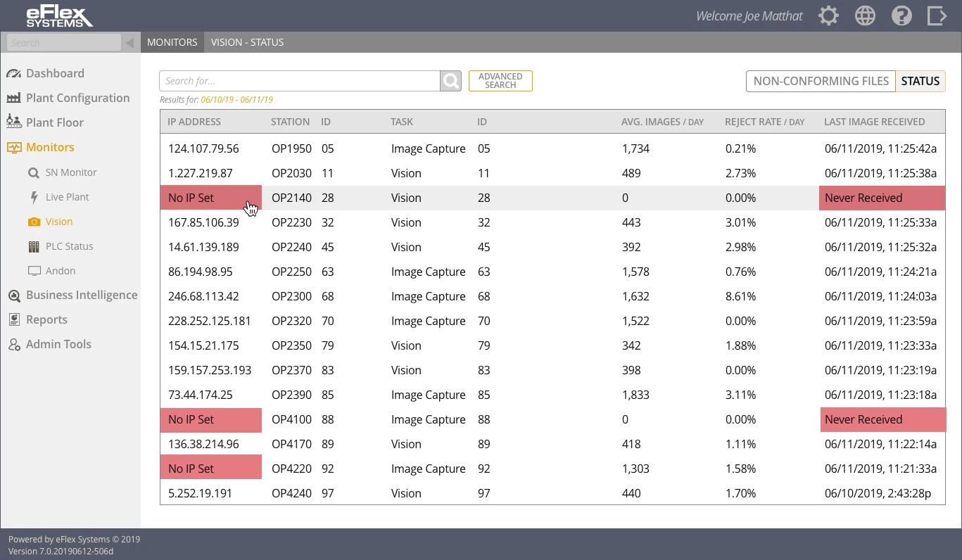Click the Dashboard gauge icon
The image size is (962, 560).
click(x=15, y=72)
